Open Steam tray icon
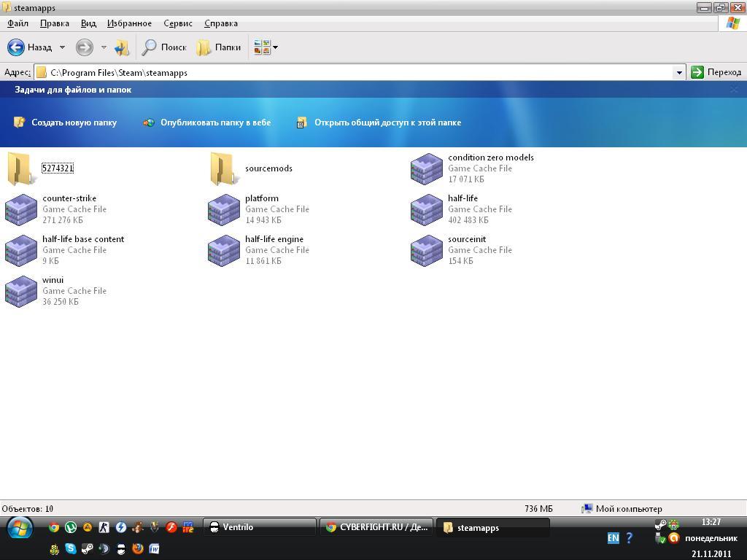This screenshot has width=747, height=560. tap(660, 525)
